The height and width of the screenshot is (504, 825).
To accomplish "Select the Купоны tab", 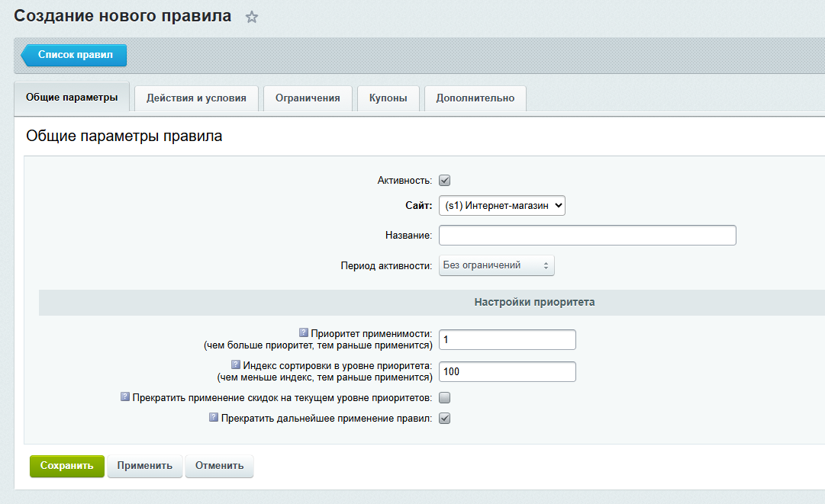I will tap(388, 98).
